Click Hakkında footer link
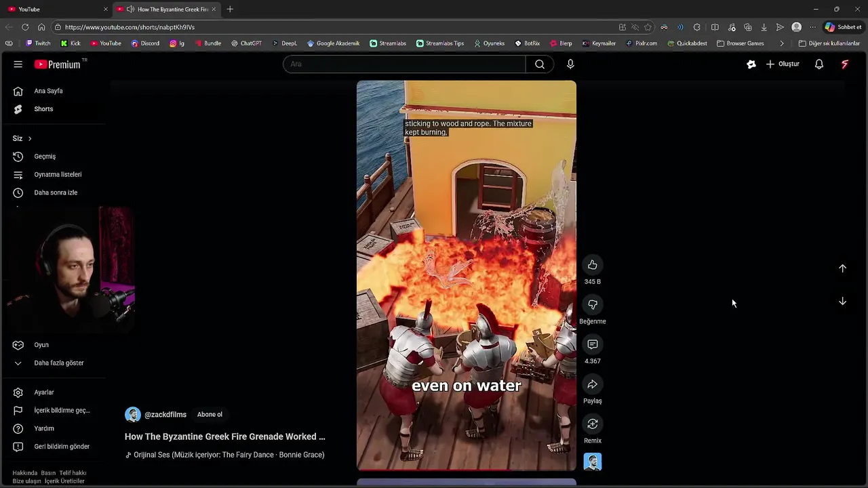The height and width of the screenshot is (488, 868). pyautogui.click(x=25, y=473)
